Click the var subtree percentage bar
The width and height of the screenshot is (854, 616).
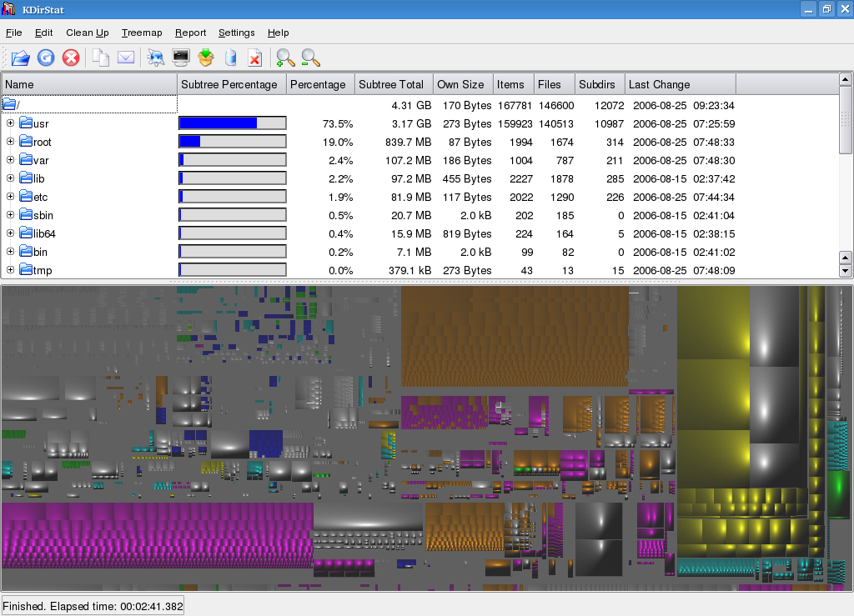pos(233,160)
